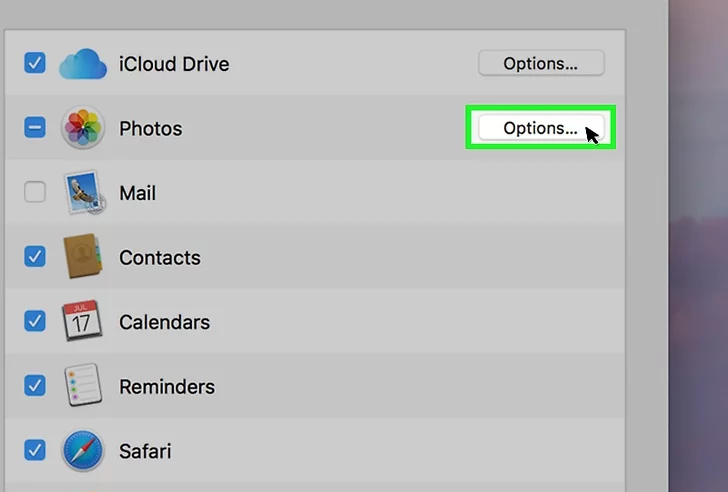
Task: Click the Calendars text label
Action: pos(164,322)
